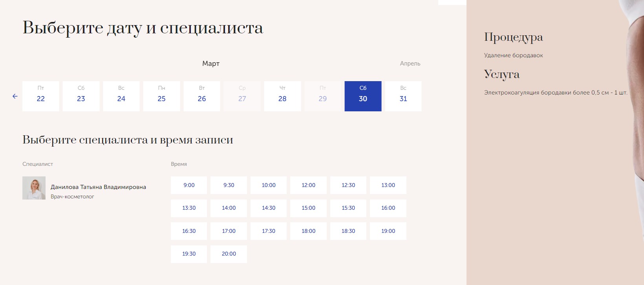The image size is (644, 285).
Task: Click Данилова Татьяна Владимировна name
Action: (x=98, y=187)
